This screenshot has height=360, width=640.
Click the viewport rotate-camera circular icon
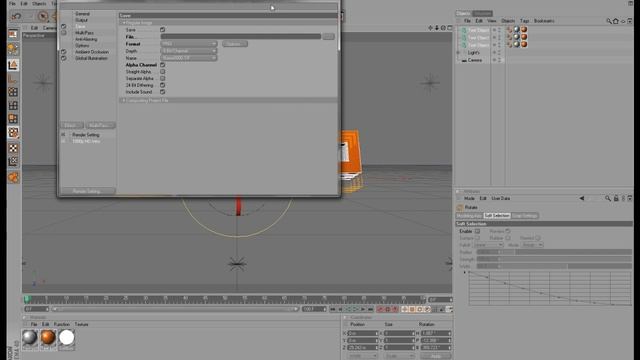click(x=443, y=28)
